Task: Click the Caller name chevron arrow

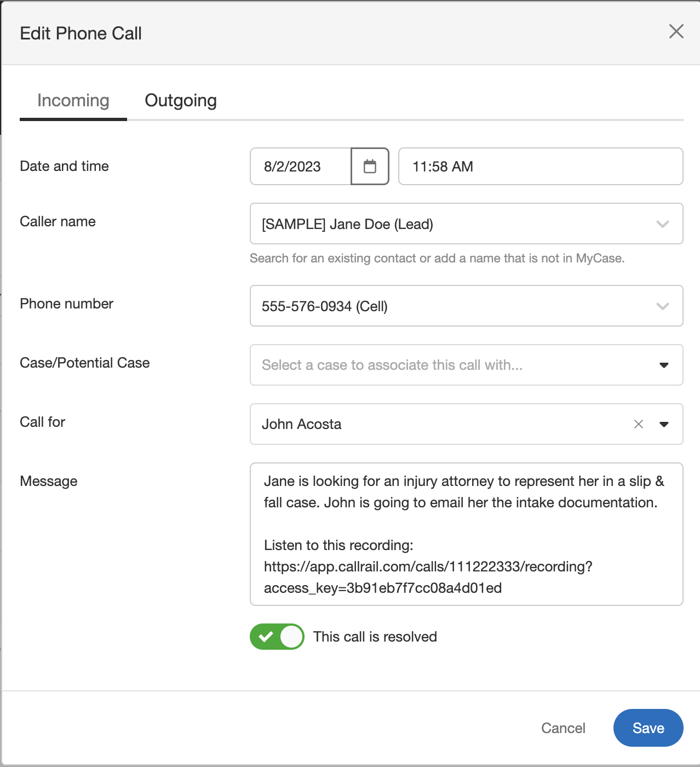Action: [x=662, y=224]
